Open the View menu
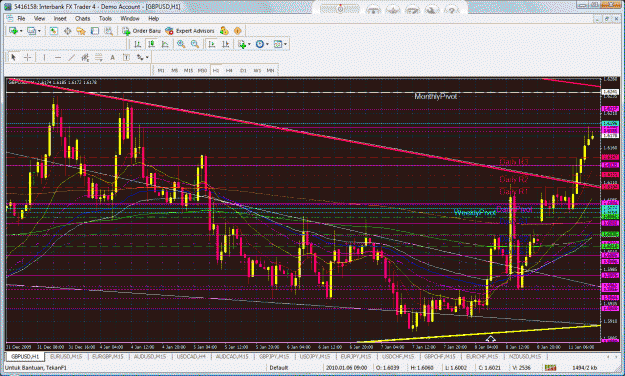The height and width of the screenshot is (376, 625). pos(39,18)
